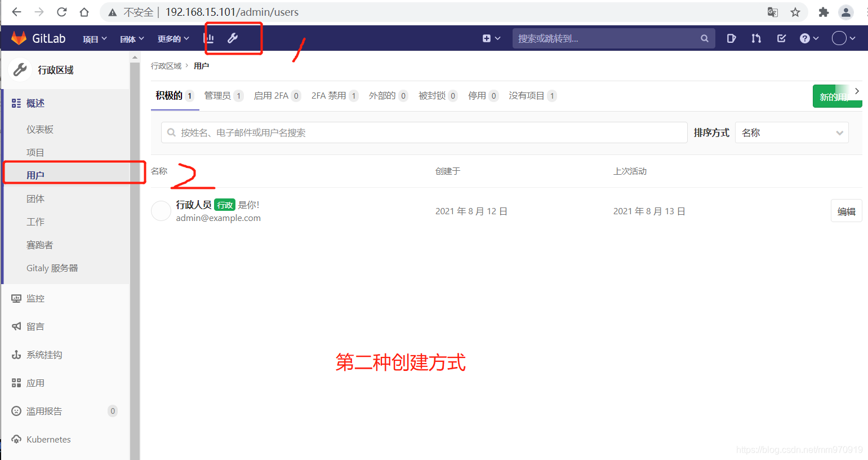Image resolution: width=868 pixels, height=460 pixels.
Task: Switch to the 管理员 tab
Action: (x=223, y=96)
